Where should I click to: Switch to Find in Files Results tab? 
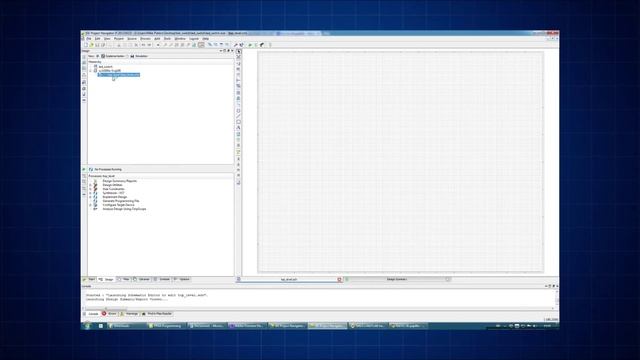point(157,314)
